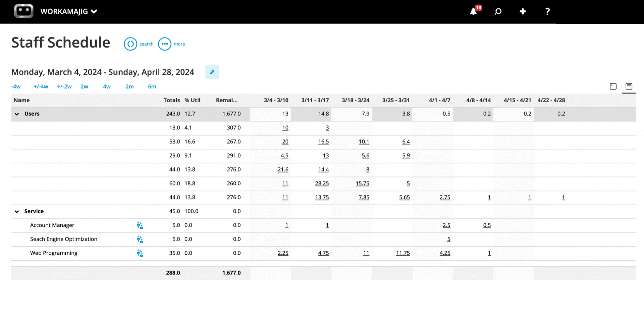Select the 6m range option
The height and width of the screenshot is (312, 644).
[152, 87]
